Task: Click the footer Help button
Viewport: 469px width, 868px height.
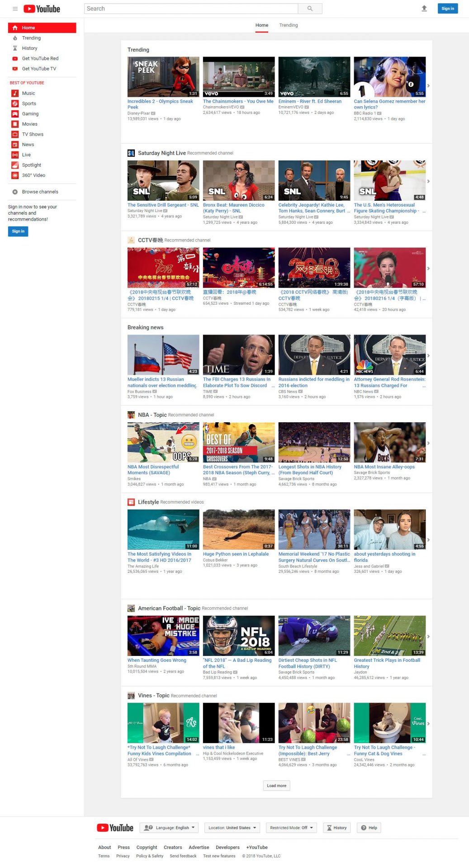Action: [369, 828]
